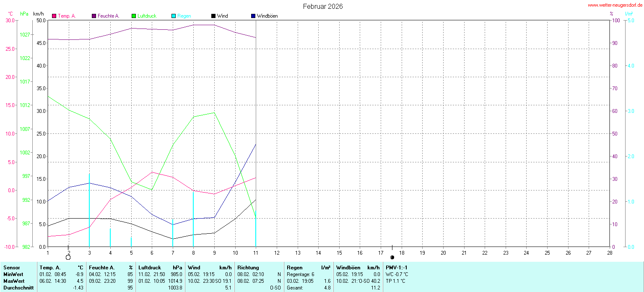The image size is (644, 292).
Task: Click the Februar 2026 chart title
Action: point(323,6)
